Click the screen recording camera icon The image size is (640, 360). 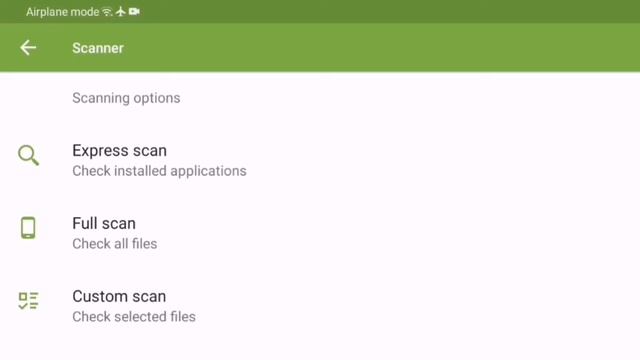pyautogui.click(x=134, y=11)
